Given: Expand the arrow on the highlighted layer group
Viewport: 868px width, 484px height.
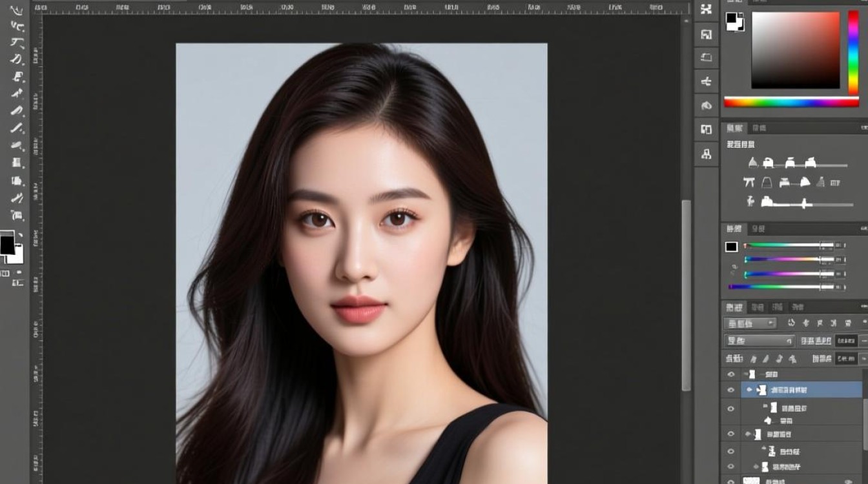Looking at the screenshot, I should pos(749,390).
